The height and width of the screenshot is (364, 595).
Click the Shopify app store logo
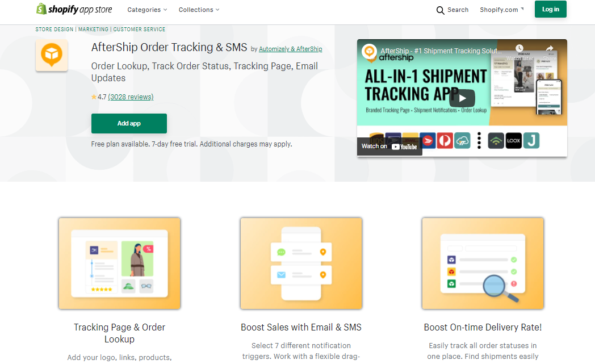(x=74, y=9)
